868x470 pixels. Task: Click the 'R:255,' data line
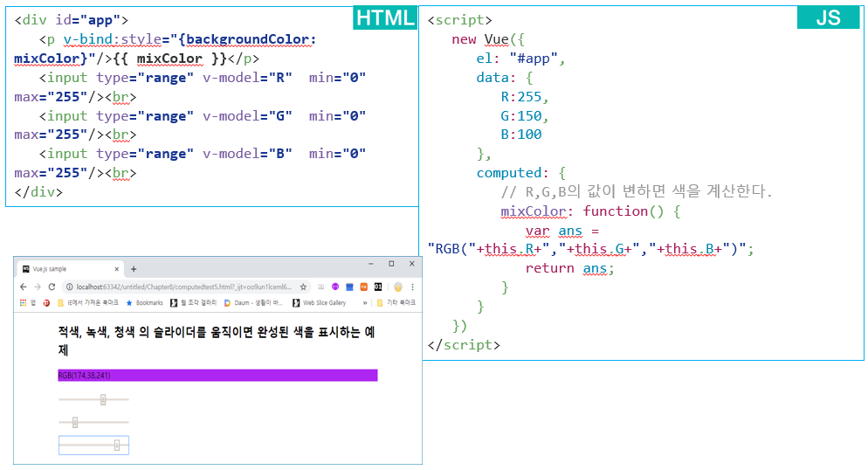coord(525,97)
